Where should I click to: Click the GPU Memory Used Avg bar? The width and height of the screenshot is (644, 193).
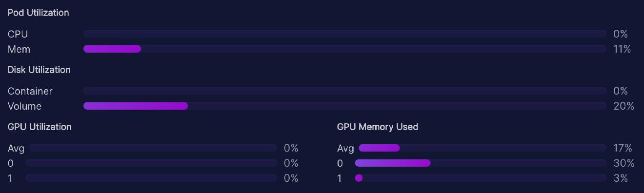click(x=483, y=148)
